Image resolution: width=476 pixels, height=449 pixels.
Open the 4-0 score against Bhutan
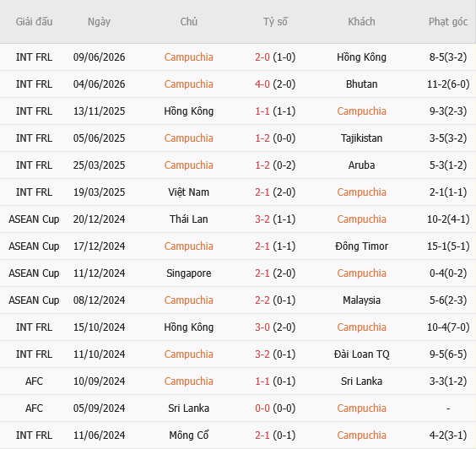coord(262,84)
